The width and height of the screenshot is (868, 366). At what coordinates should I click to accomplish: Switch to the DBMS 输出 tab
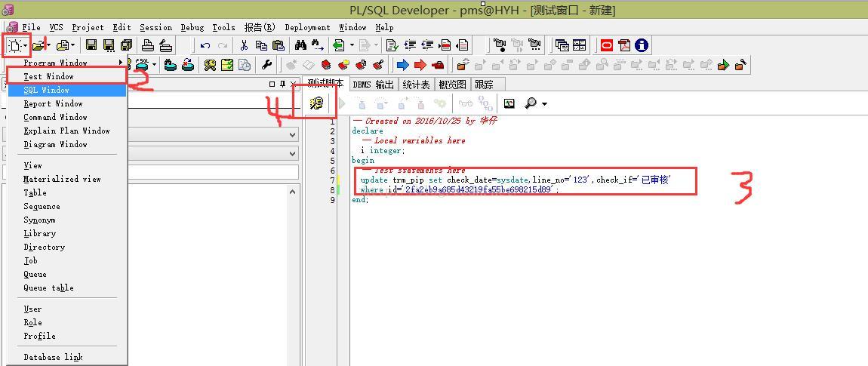373,85
